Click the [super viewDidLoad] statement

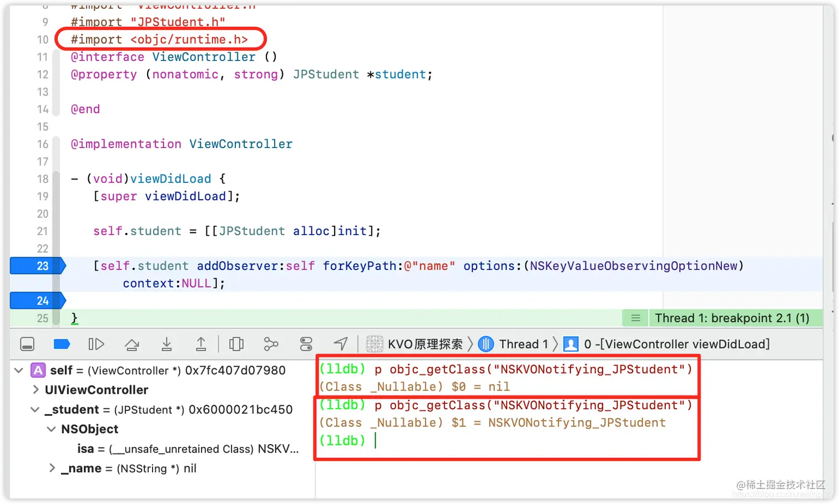pyautogui.click(x=166, y=196)
